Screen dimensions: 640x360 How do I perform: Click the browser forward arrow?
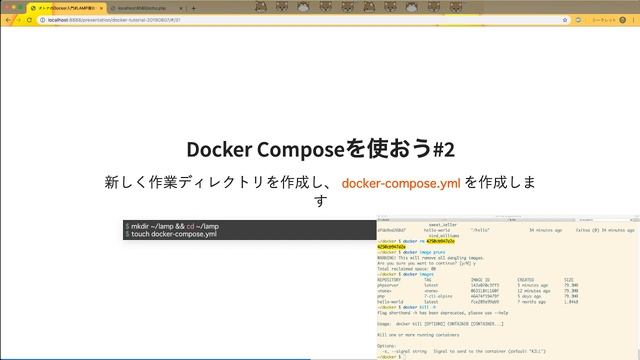tap(19, 20)
